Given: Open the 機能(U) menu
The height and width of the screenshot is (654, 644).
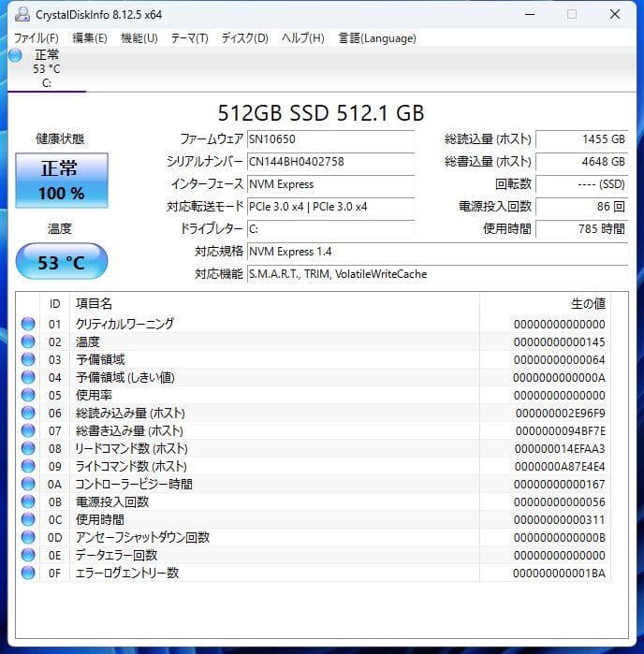Looking at the screenshot, I should tap(139, 38).
